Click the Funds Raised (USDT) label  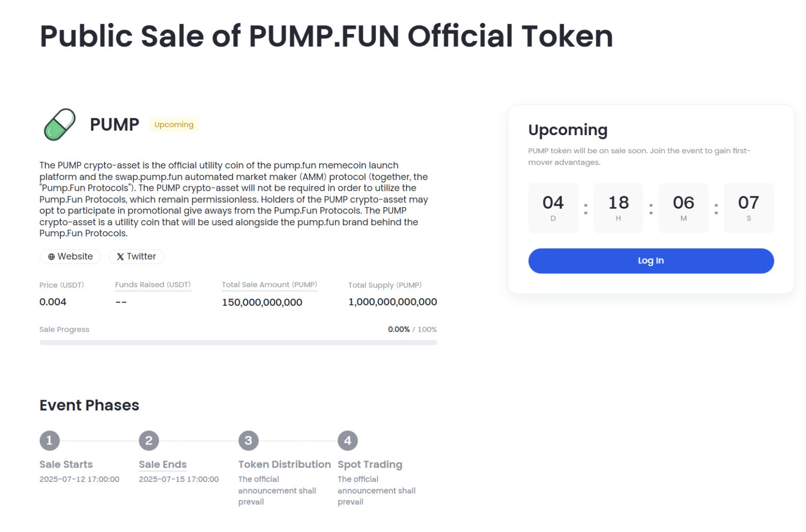153,284
